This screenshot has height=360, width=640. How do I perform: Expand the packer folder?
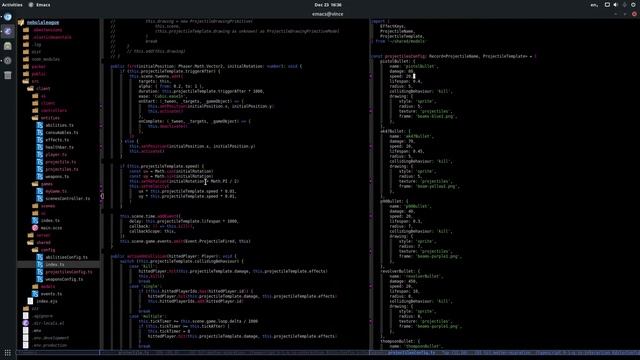point(39,67)
